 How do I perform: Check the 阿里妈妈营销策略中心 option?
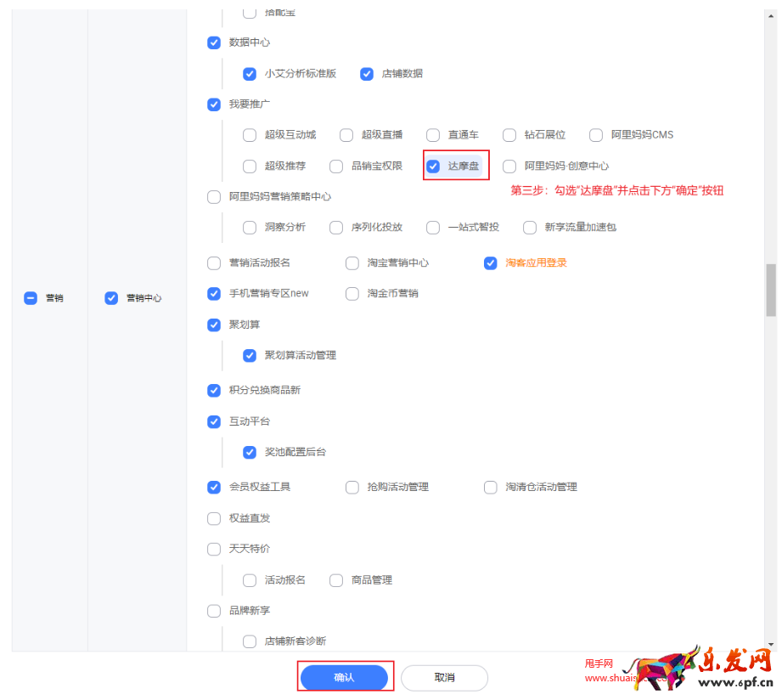tap(213, 196)
